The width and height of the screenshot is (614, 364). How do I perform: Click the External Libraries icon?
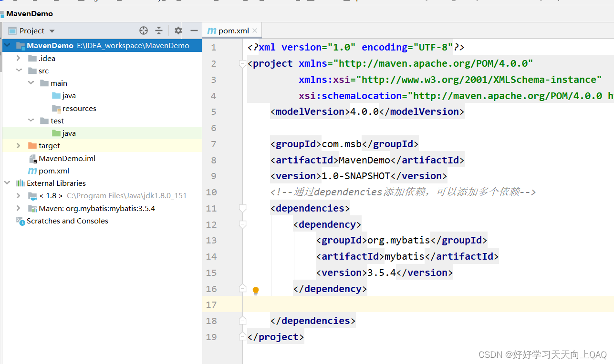click(21, 183)
